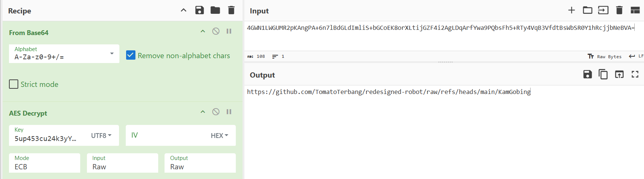
Task: Reset the input/output pane layout
Action: pyautogui.click(x=635, y=10)
